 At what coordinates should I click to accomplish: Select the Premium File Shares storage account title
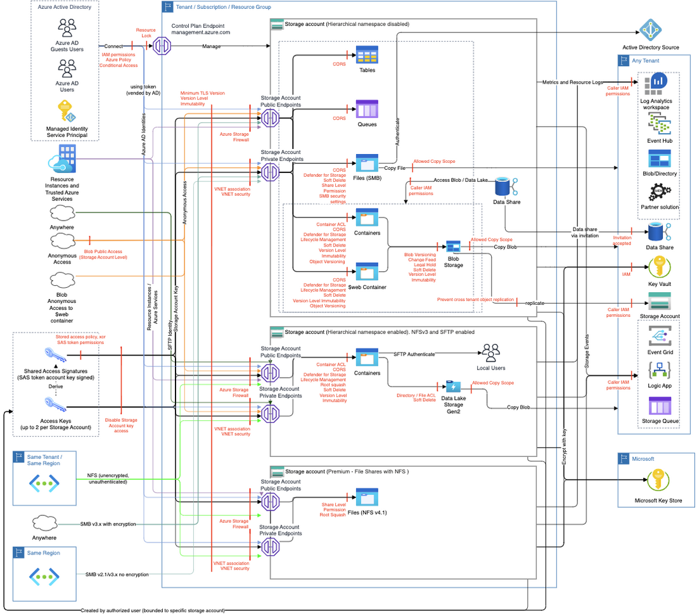(347, 472)
